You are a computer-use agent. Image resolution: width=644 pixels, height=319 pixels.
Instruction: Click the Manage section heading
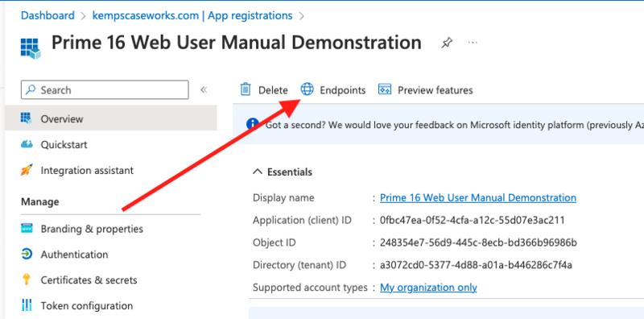pyautogui.click(x=39, y=202)
